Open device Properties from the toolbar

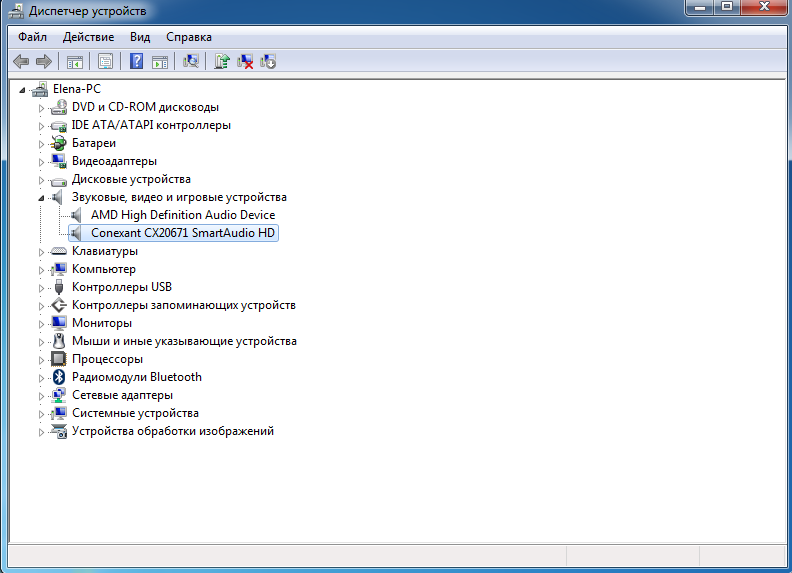105,62
